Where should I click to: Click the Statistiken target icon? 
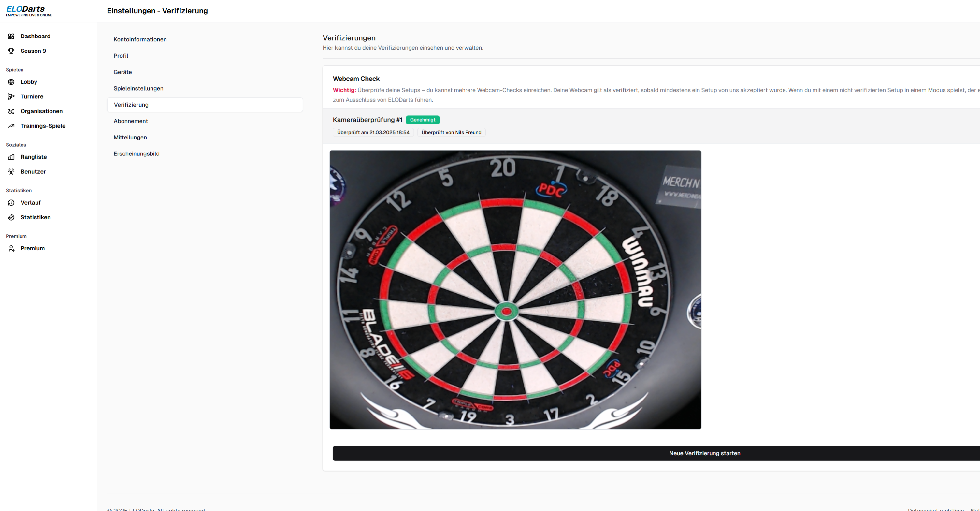[x=11, y=217]
